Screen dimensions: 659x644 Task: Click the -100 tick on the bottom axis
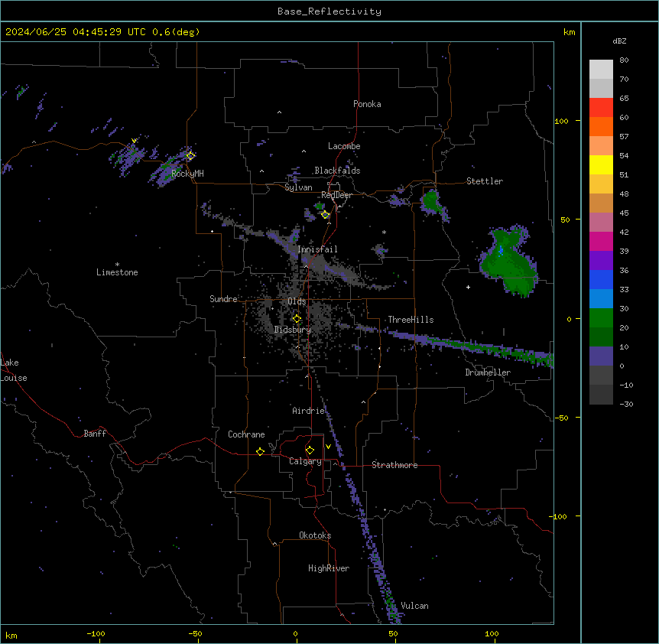pyautogui.click(x=96, y=633)
